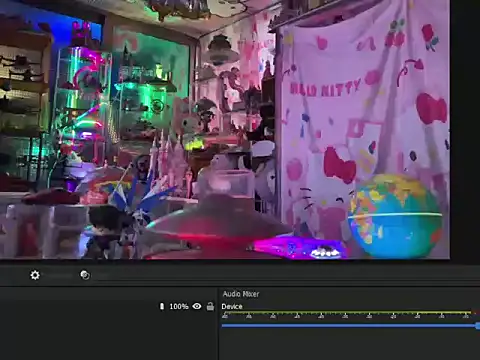Click the battery icon beside 100%
Screen dimensions: 480x360
[162, 306]
